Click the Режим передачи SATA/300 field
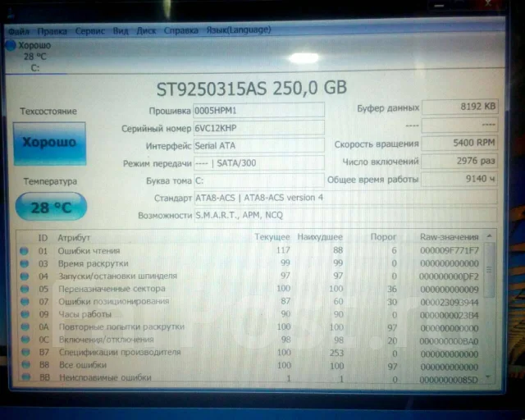The width and height of the screenshot is (525, 420). coord(258,163)
